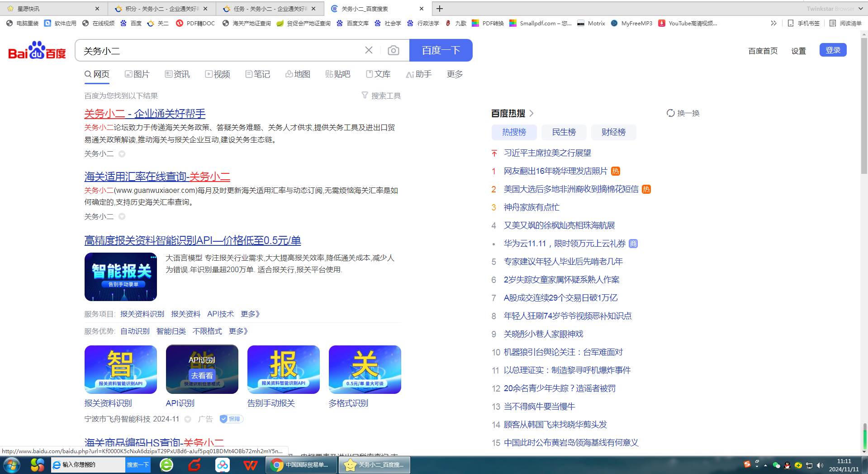This screenshot has width=868, height=474.
Task: Open the YouTube高清视频 bookmark
Action: pyautogui.click(x=688, y=23)
